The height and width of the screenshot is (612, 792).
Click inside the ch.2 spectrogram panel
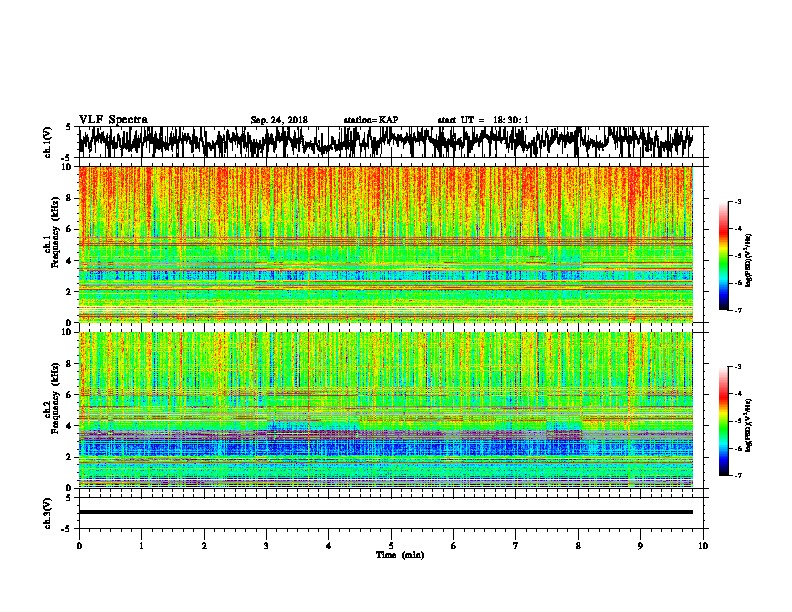386,410
